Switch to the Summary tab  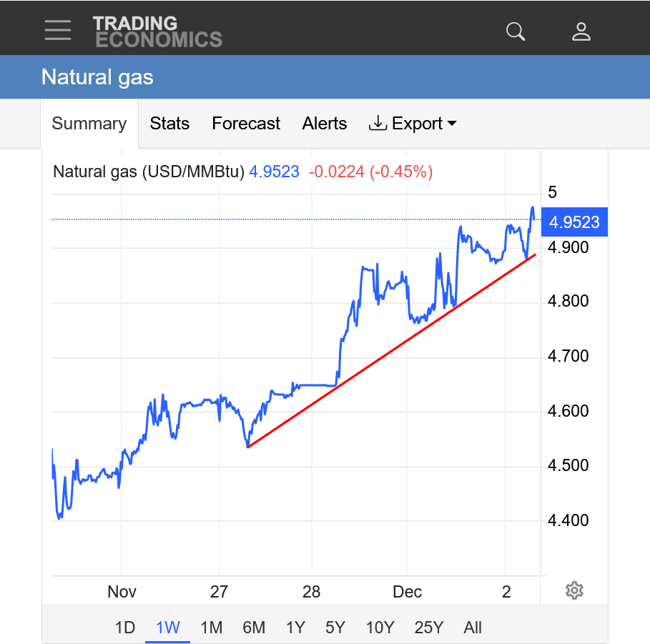pyautogui.click(x=89, y=124)
